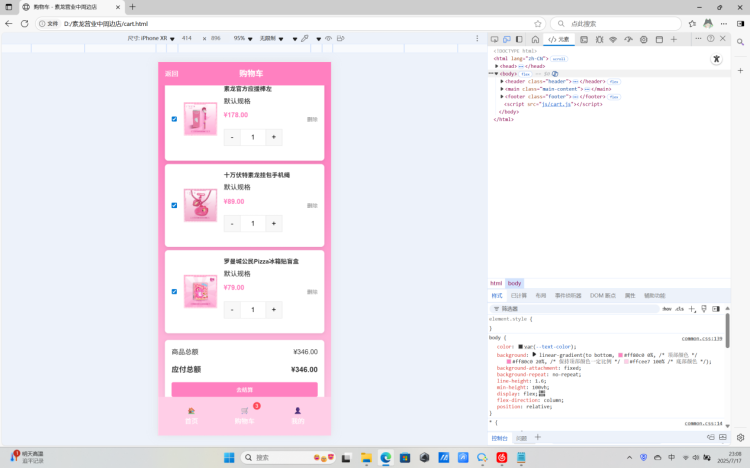The width and height of the screenshot is (750, 468).
Task: Click the rotate screen icon in device toolbar
Action: [341, 38]
